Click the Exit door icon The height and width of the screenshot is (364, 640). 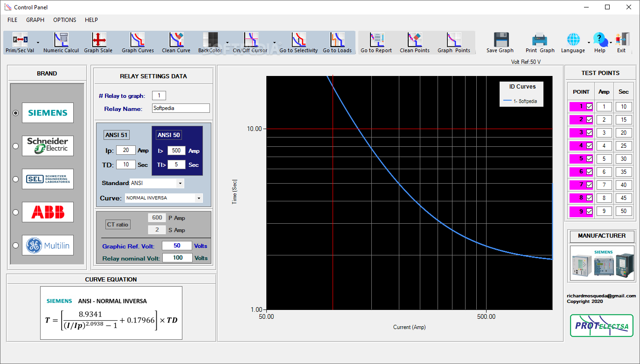coord(622,39)
